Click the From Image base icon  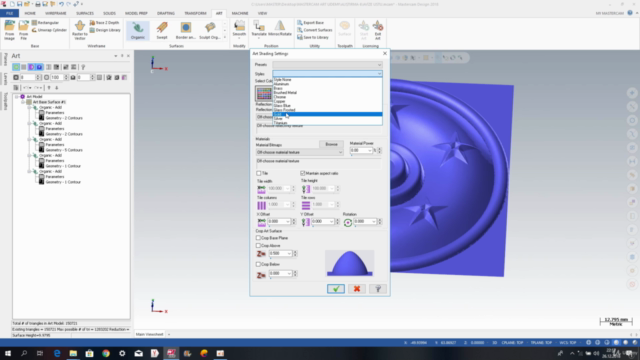[9, 30]
